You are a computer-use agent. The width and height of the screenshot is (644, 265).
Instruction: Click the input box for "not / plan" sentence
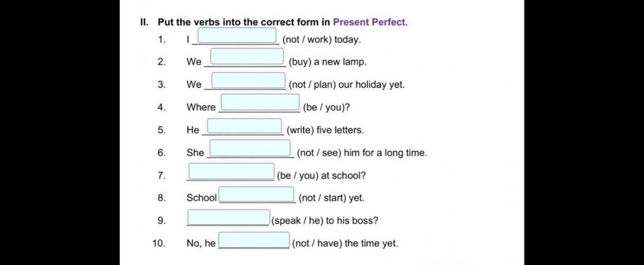pyautogui.click(x=248, y=81)
